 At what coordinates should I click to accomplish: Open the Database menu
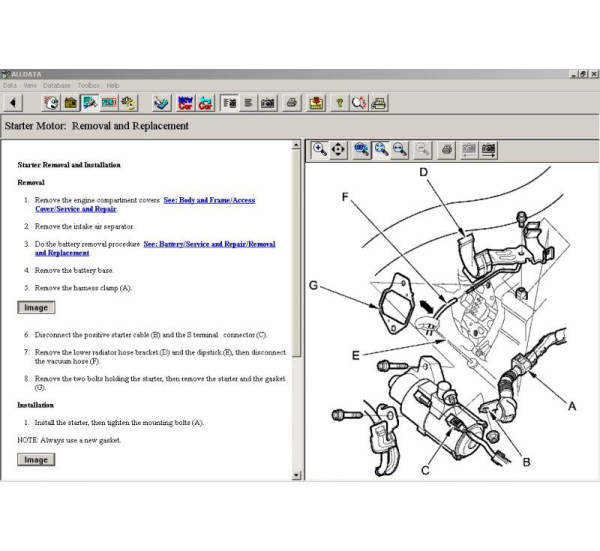pyautogui.click(x=56, y=86)
